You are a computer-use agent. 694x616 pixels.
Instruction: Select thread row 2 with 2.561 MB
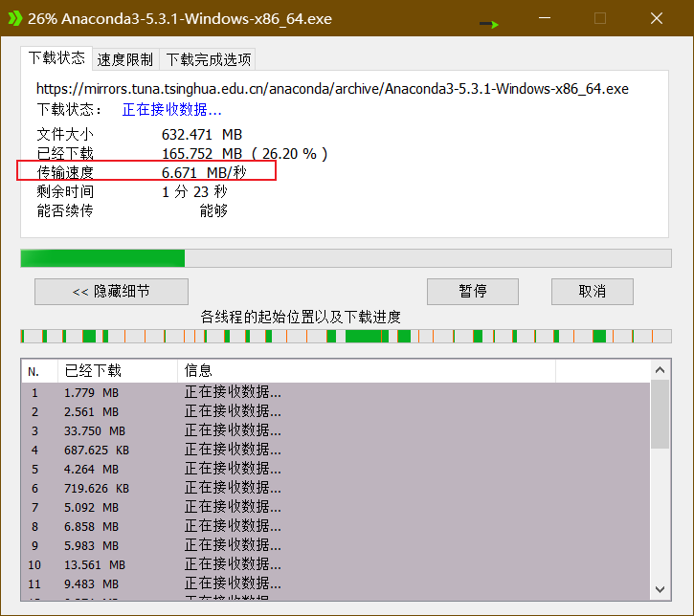335,411
